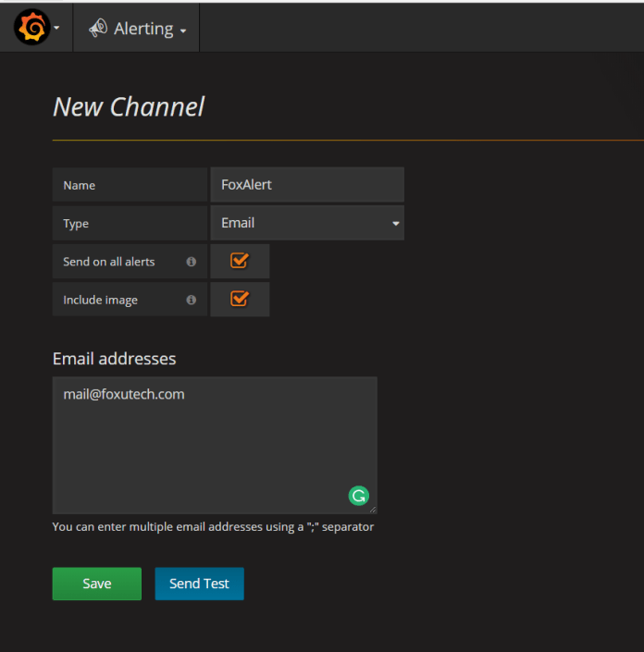
Task: Open the Type dropdown set to Email
Action: tap(307, 223)
